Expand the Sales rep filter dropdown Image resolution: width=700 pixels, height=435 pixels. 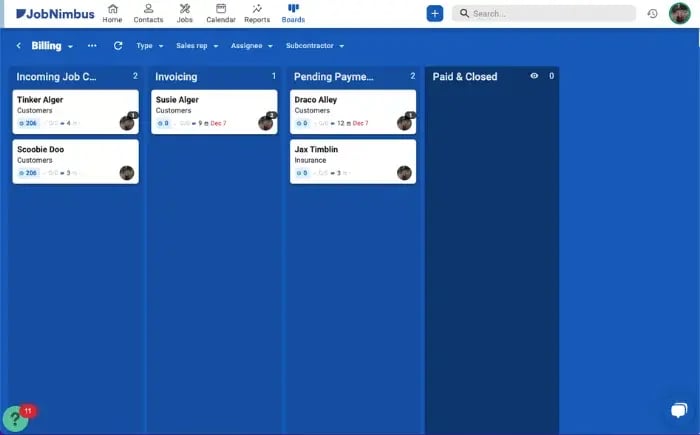(x=197, y=46)
